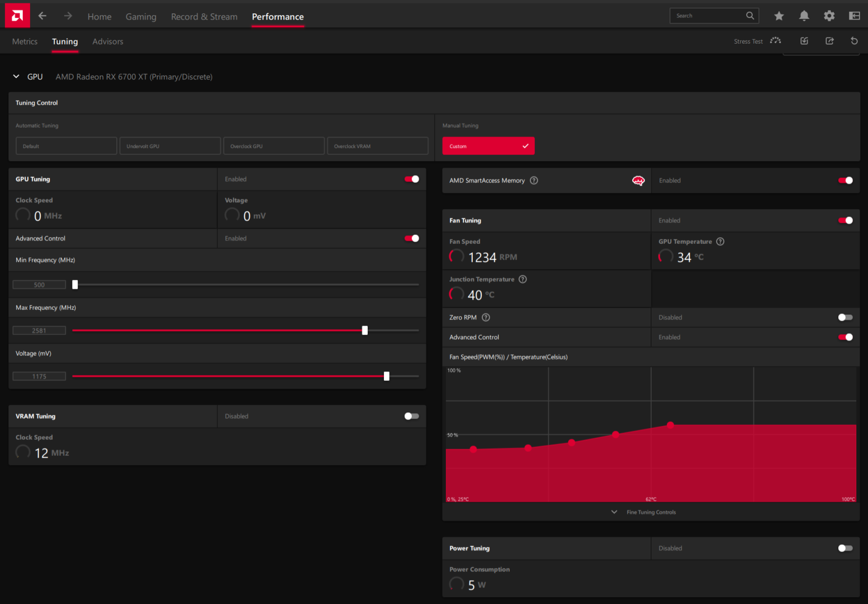This screenshot has height=604, width=868.
Task: Open favorites with the star icon
Action: pos(779,16)
